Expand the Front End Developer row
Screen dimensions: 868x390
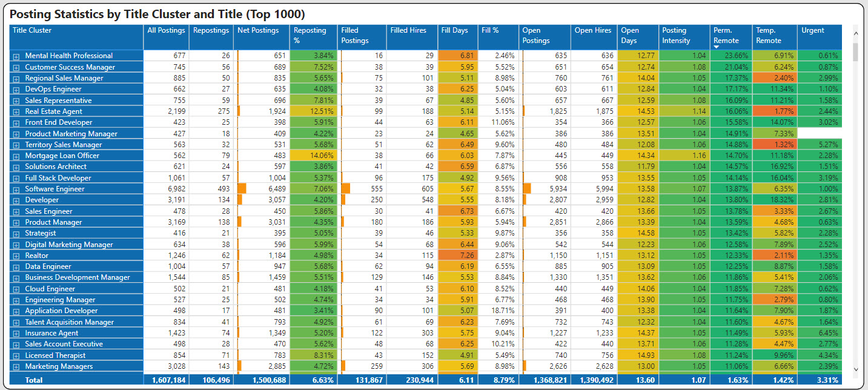16,123
